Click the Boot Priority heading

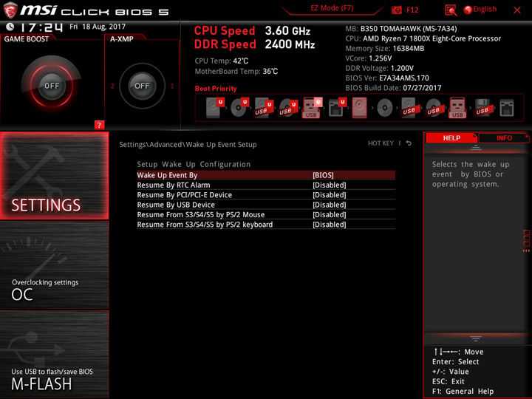(x=216, y=89)
